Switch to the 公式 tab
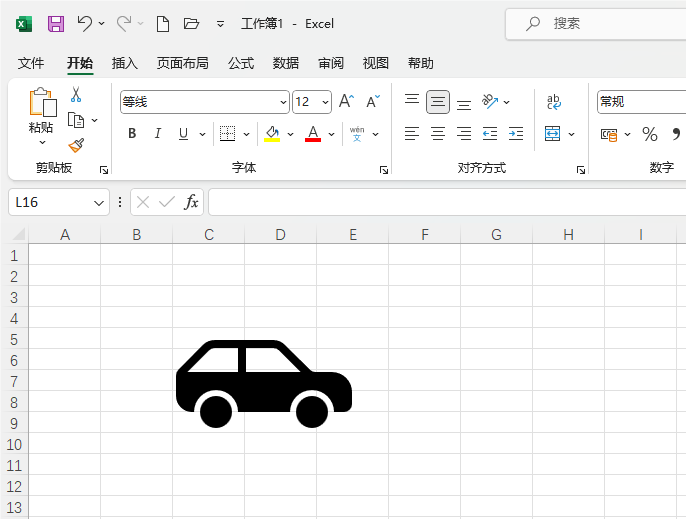Screen dimensions: 686x519 point(241,63)
